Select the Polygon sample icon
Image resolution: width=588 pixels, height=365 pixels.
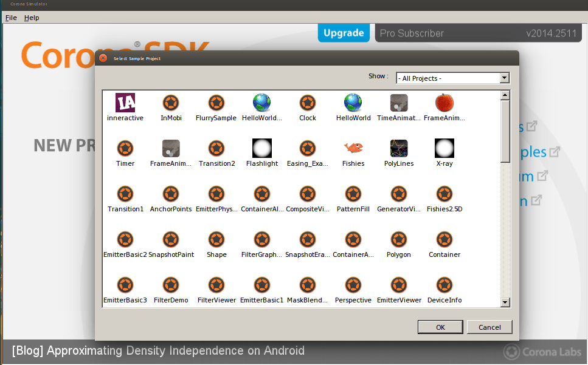pyautogui.click(x=399, y=240)
